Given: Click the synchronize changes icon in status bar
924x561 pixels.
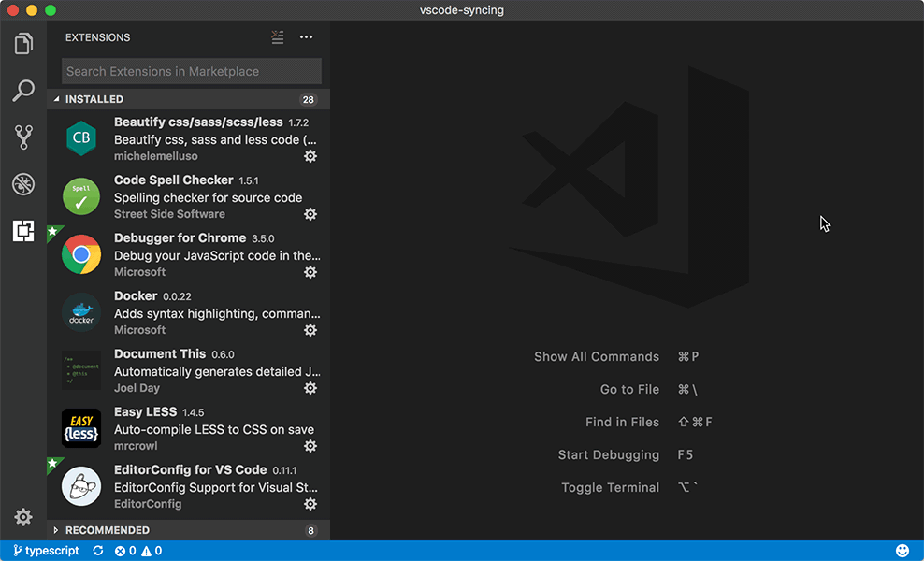Looking at the screenshot, I should [98, 551].
